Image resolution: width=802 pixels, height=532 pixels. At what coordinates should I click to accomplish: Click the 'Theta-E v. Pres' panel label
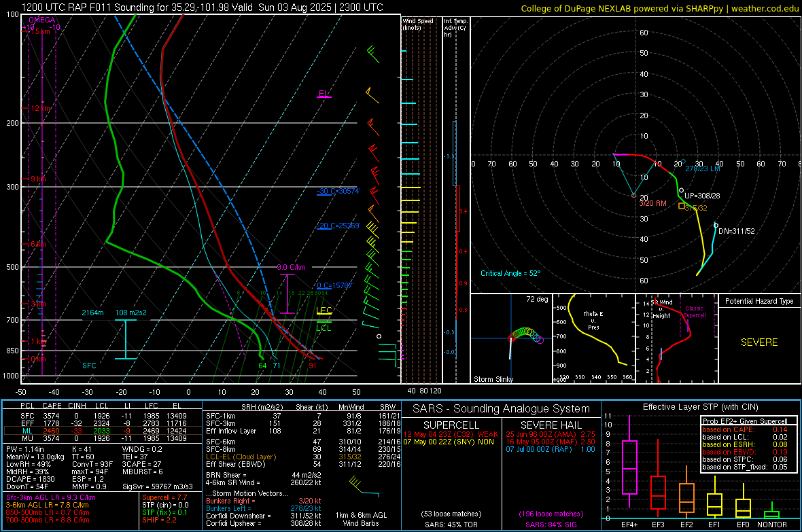click(593, 320)
